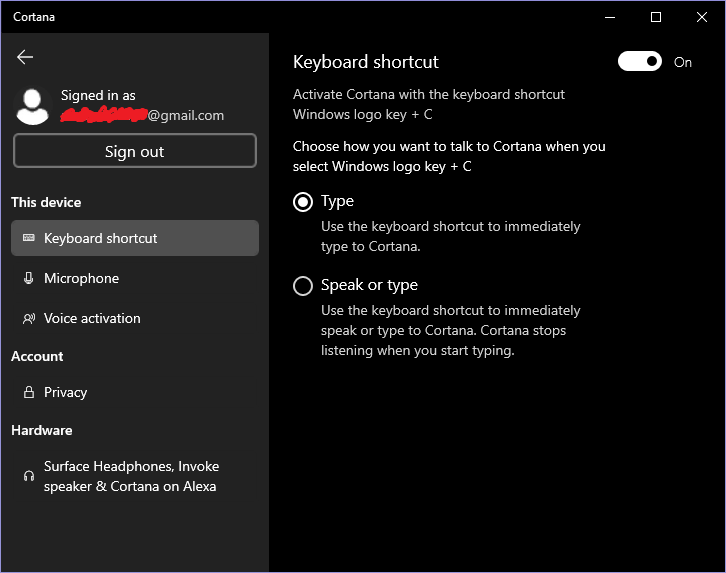
Task: Minimize the Cortana window
Action: tap(610, 17)
